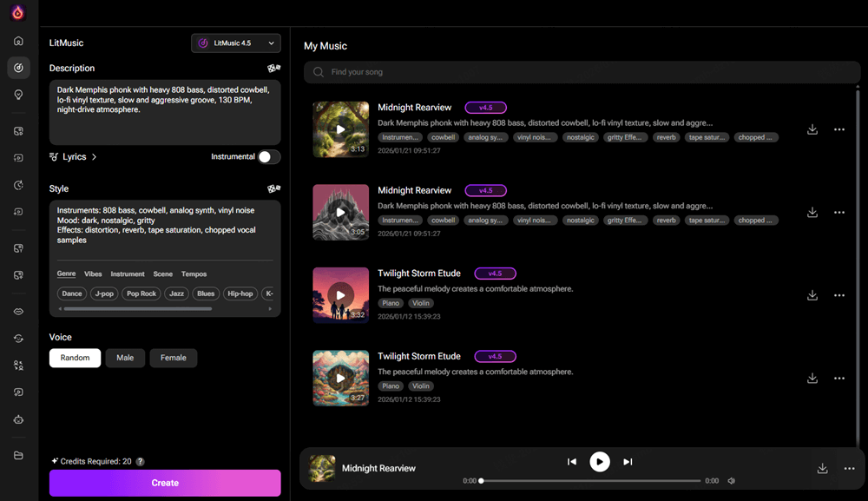Toggle the Instrumental switch
Image resolution: width=868 pixels, height=501 pixels.
269,157
